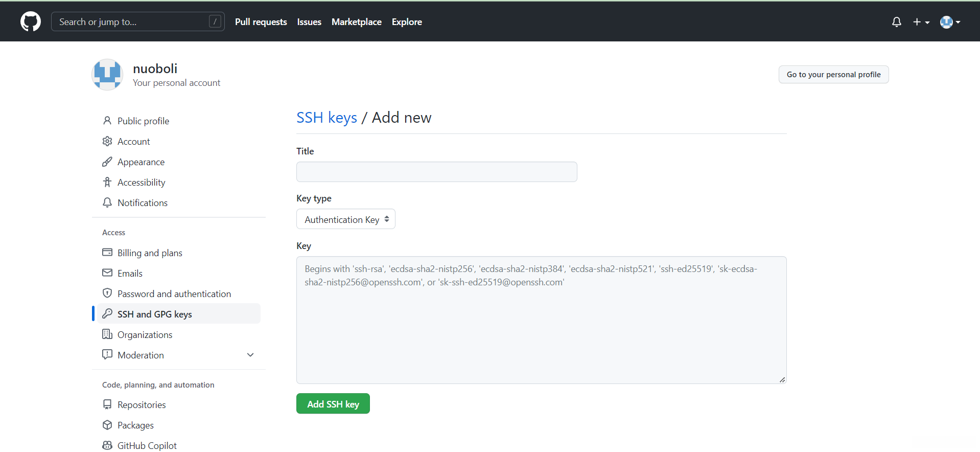The height and width of the screenshot is (452, 980).
Task: Focus the Key text area
Action: [542, 320]
